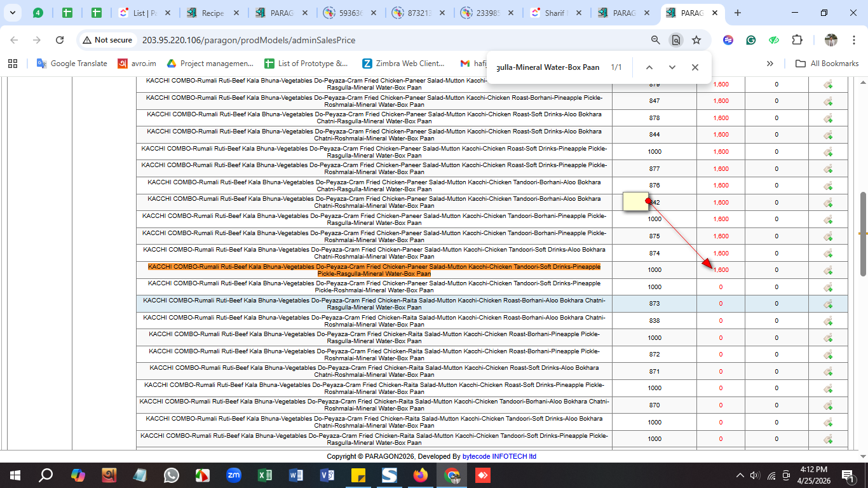Image resolution: width=868 pixels, height=488 pixels.
Task: Open the Chrome three-dot menu
Action: (853, 40)
